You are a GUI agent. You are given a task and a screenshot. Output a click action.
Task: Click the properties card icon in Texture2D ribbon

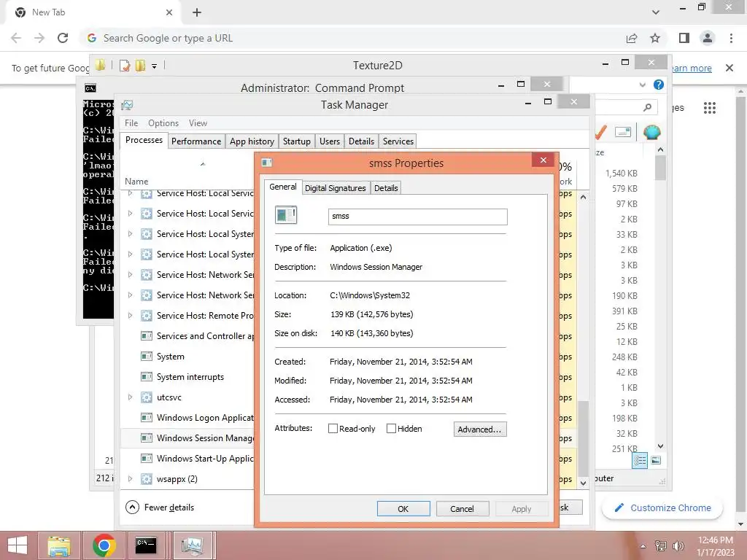623,132
